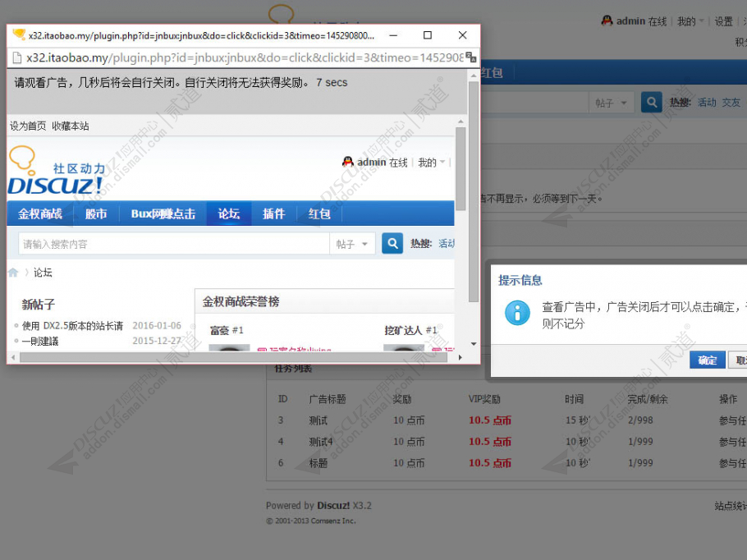This screenshot has height=560, width=747.
Task: Expand the 我的 menu in popup header
Action: point(431,163)
